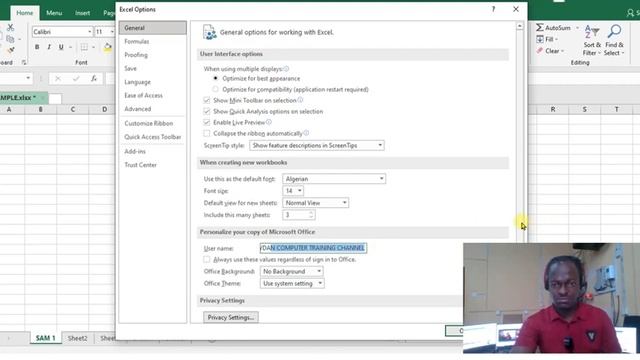The width and height of the screenshot is (640, 360).
Task: Check Always use these values checkbox
Action: click(x=207, y=259)
